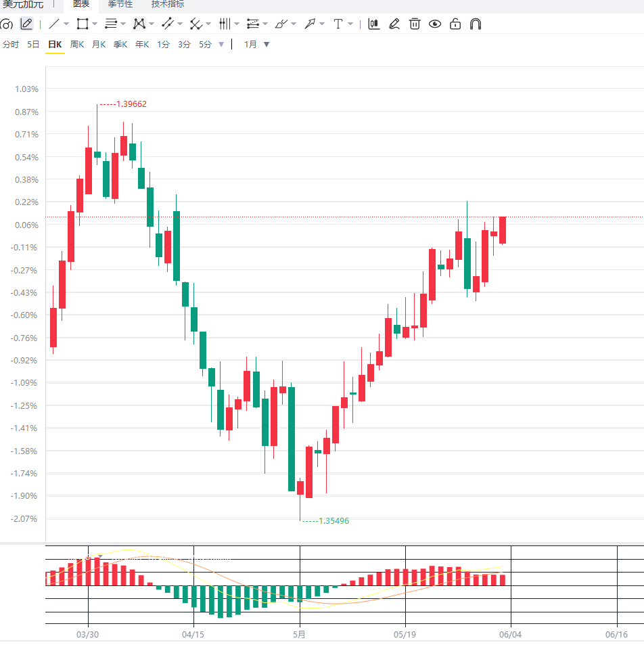
Task: Click the 1.39662 high price label
Action: [131, 104]
